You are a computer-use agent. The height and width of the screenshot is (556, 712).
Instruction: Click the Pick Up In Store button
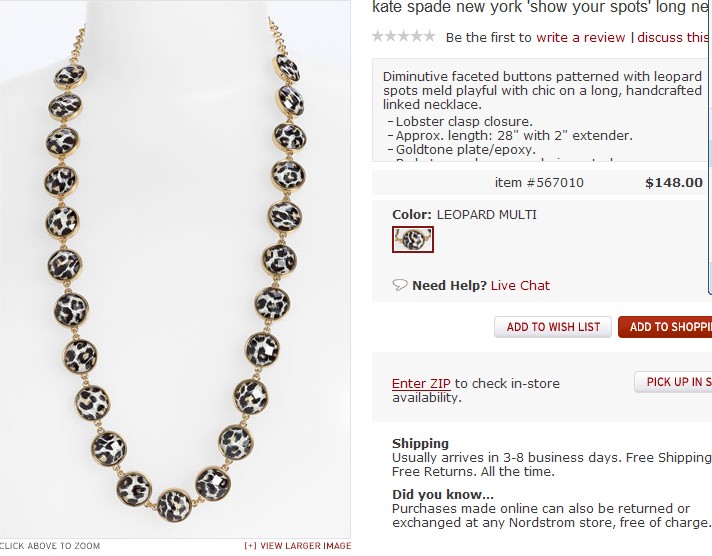tap(673, 382)
